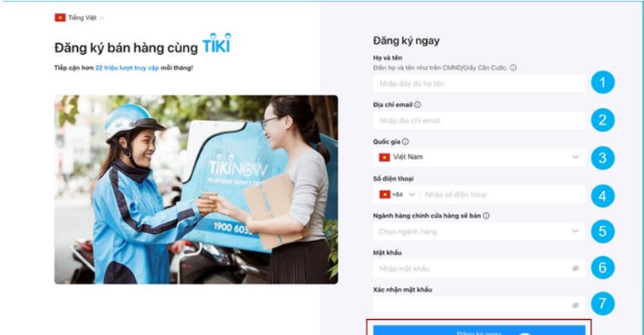Open the Tiếng Việt language dropdown
The image size is (644, 335).
tap(80, 18)
